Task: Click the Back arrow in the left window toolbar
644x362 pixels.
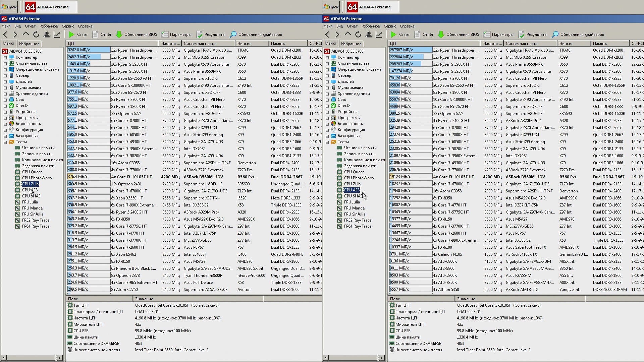Action: coord(5,35)
